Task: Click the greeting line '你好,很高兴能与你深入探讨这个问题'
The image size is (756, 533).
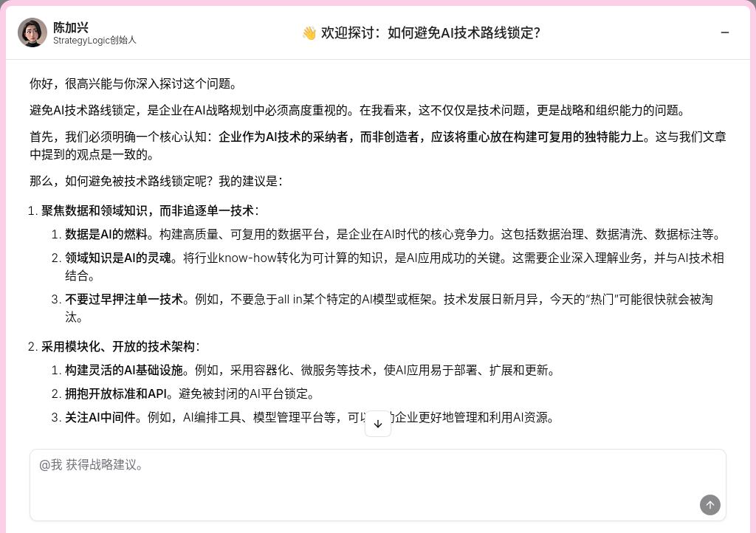Action: tap(133, 84)
